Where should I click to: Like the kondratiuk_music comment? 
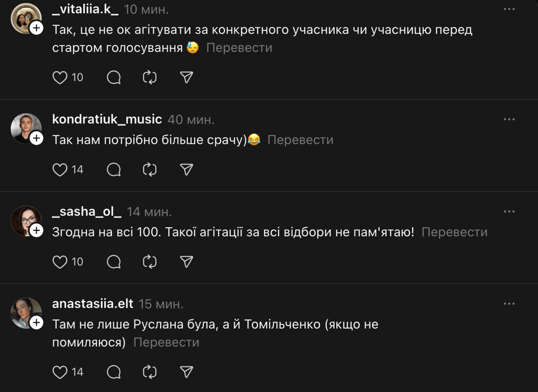click(60, 169)
